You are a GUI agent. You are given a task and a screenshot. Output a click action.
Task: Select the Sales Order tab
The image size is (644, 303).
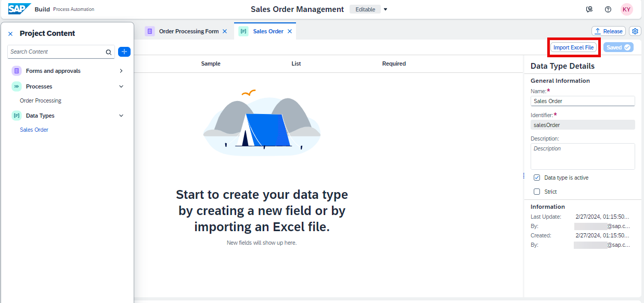click(x=268, y=31)
